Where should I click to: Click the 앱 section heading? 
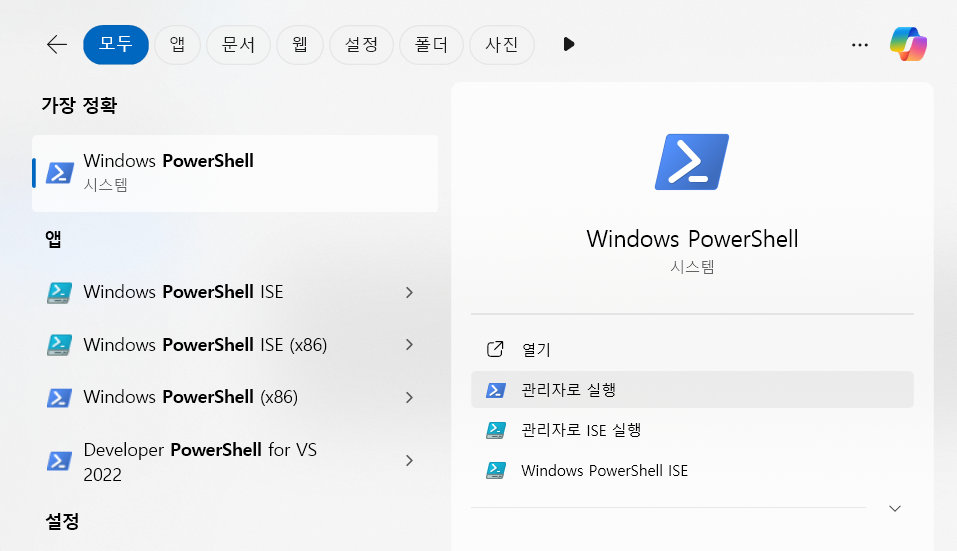click(53, 239)
